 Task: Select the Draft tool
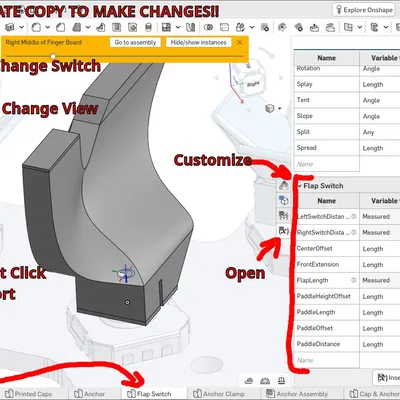click(77, 27)
